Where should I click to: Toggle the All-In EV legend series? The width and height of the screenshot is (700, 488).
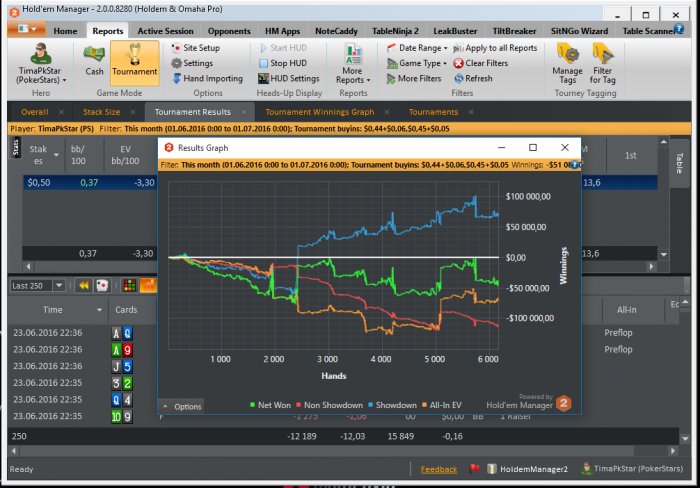click(442, 405)
